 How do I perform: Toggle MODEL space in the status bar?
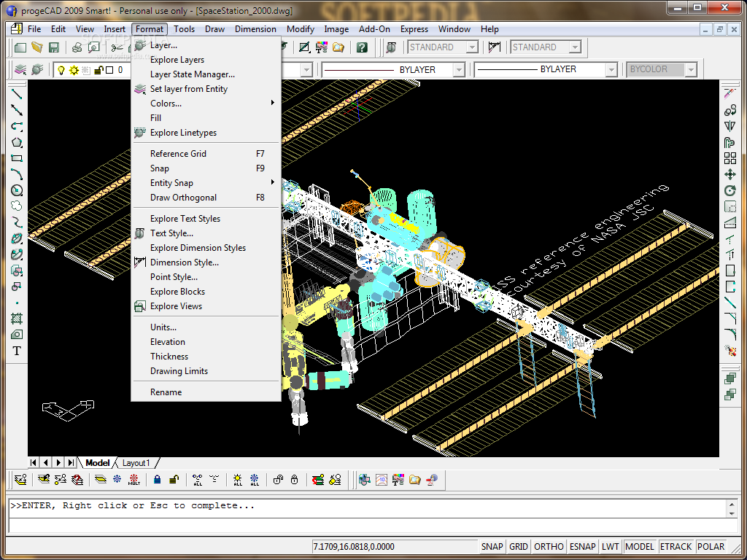click(x=640, y=547)
